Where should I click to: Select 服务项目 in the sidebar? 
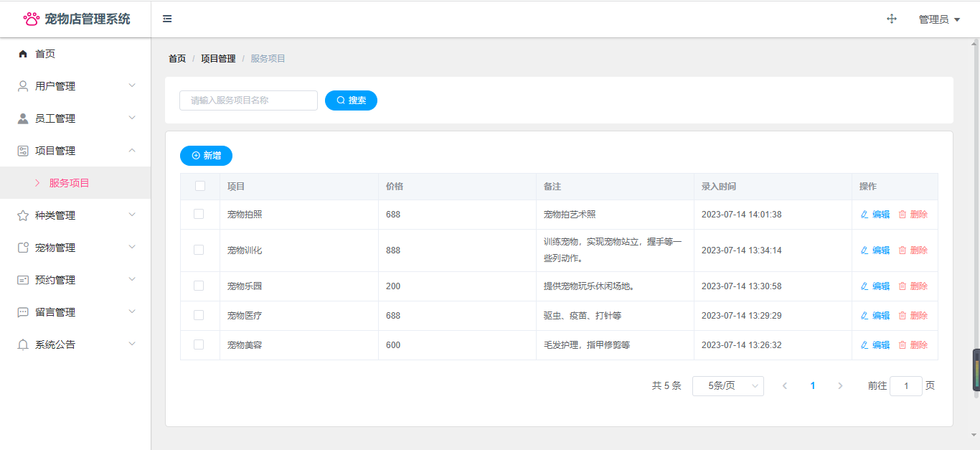coord(70,183)
